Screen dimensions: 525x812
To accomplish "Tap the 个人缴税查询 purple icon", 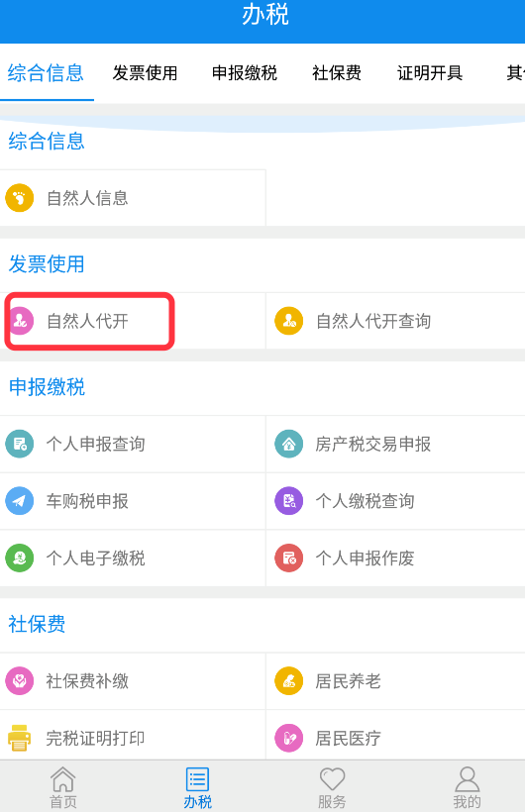I will pyautogui.click(x=289, y=501).
